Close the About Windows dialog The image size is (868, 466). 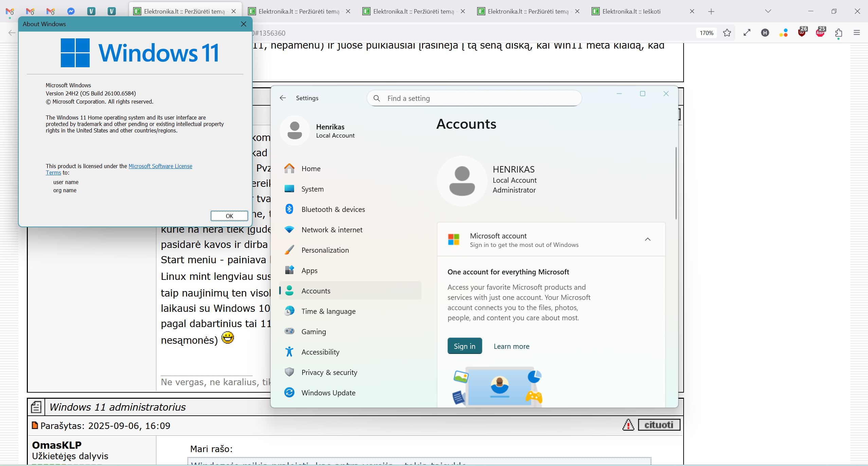(x=243, y=24)
